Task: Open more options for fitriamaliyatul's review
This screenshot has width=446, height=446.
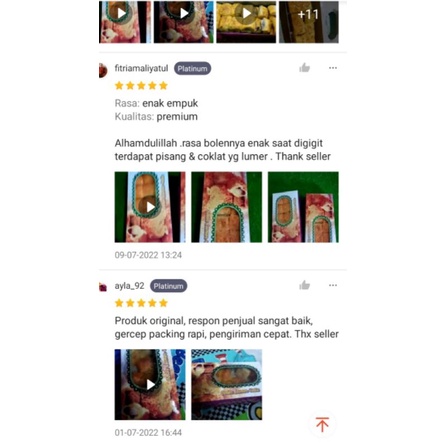Action: (333, 68)
